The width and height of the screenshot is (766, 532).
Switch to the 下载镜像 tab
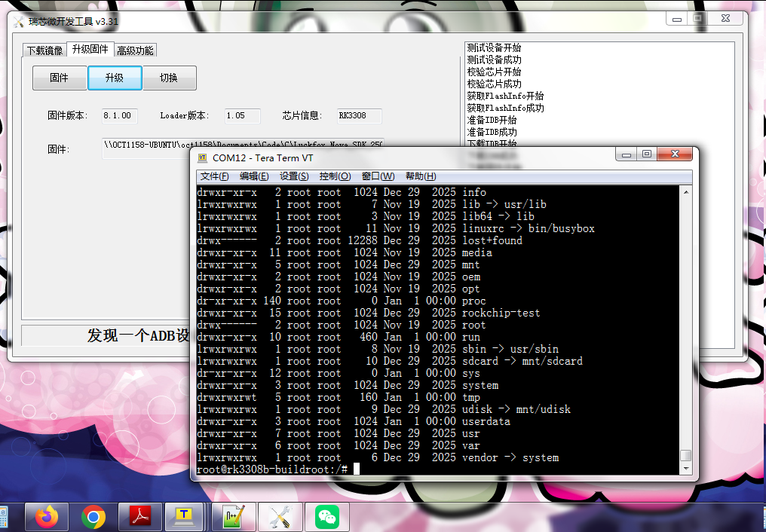44,50
